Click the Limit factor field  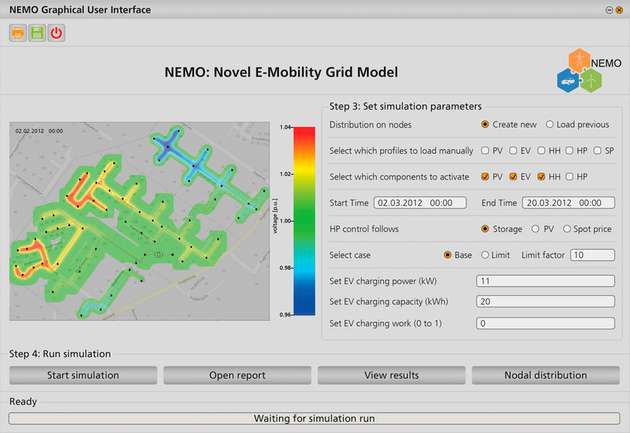point(592,255)
